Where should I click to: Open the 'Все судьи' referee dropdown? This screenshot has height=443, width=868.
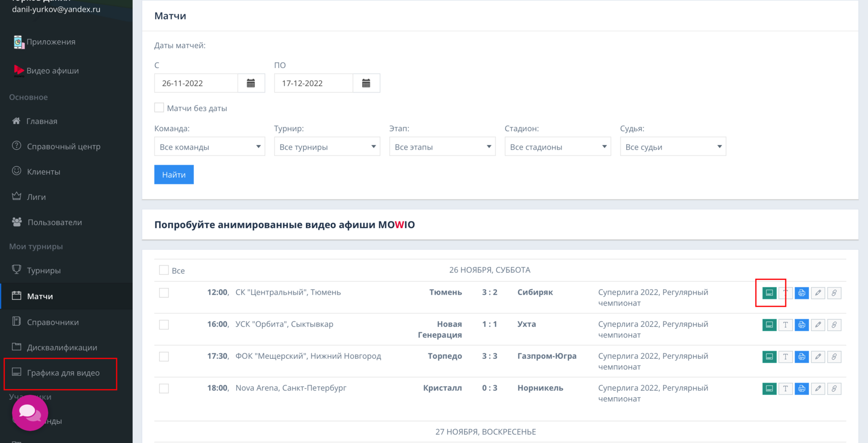673,147
